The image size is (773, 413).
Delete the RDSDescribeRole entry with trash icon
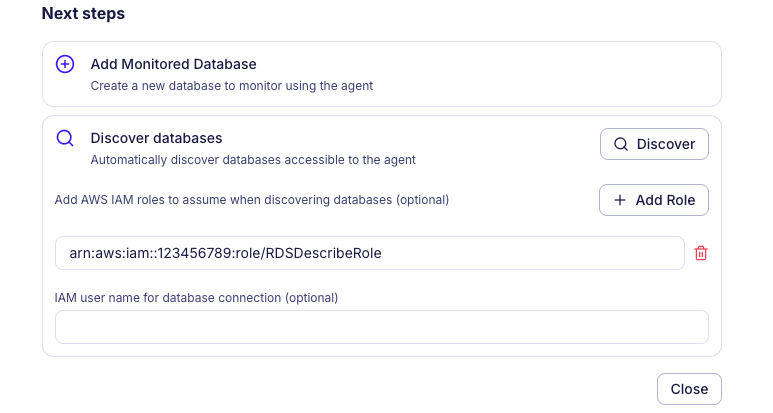(x=701, y=254)
